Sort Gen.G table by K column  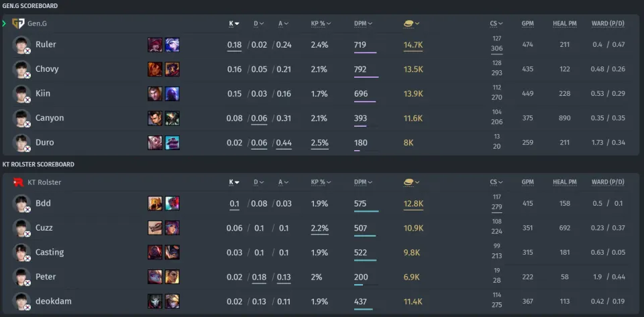[234, 23]
